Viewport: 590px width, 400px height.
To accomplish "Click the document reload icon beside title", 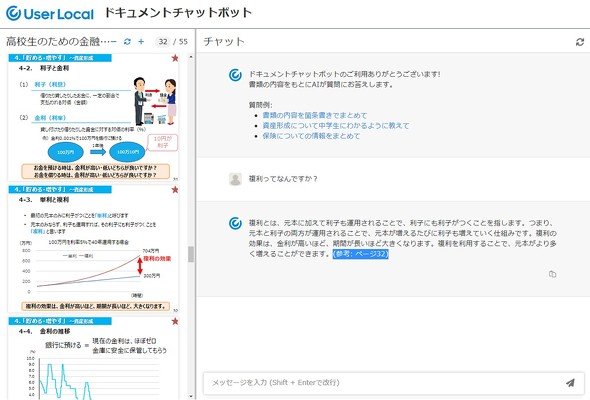I will tap(127, 41).
